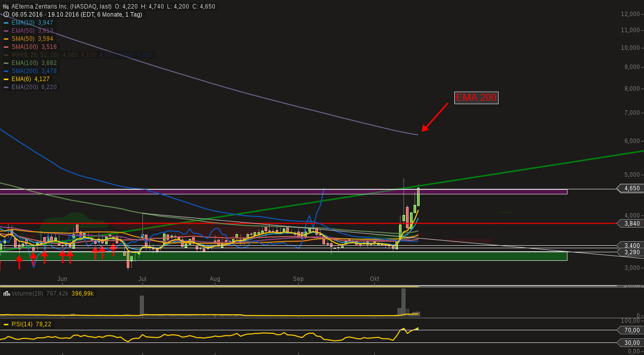The image size is (644, 355).
Task: Toggle the IKH(9, 26, 52, 26) Ichimoku entry
Action: pyautogui.click(x=78, y=55)
